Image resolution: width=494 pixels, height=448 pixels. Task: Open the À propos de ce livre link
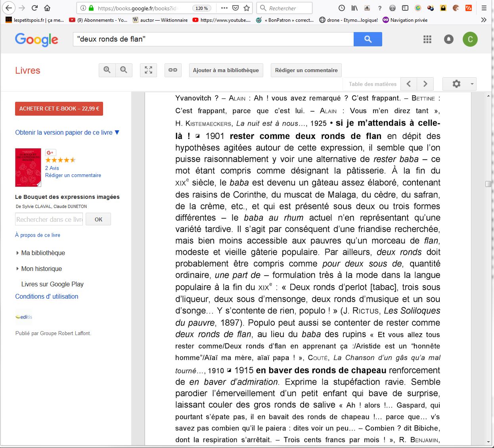click(38, 235)
